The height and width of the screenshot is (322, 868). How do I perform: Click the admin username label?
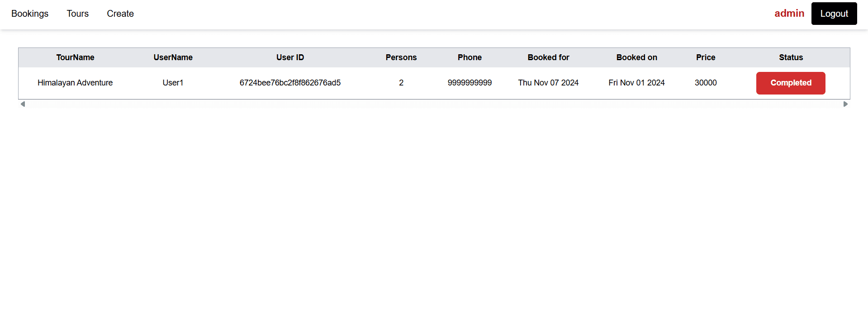[789, 14]
